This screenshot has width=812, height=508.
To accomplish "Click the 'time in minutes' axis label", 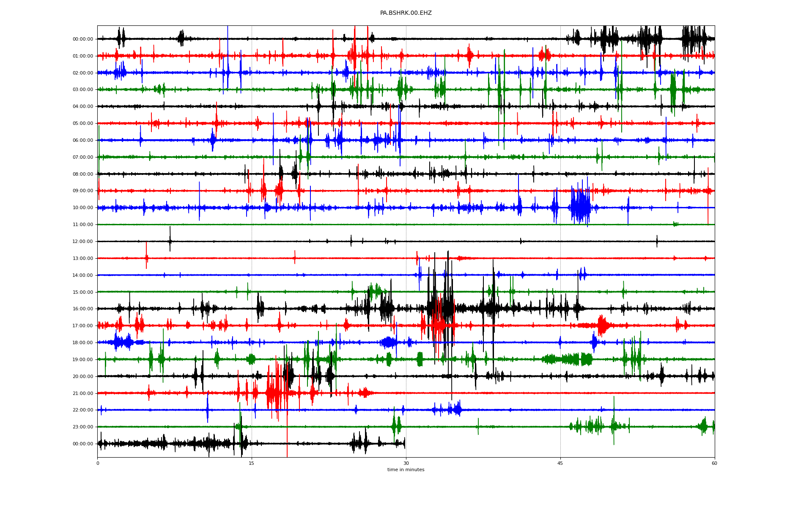I will tap(406, 470).
